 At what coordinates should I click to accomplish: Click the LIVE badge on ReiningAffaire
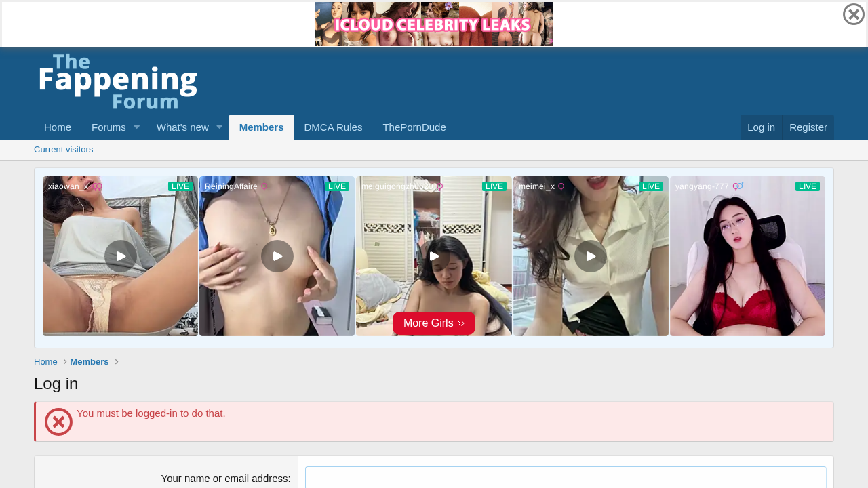click(337, 186)
